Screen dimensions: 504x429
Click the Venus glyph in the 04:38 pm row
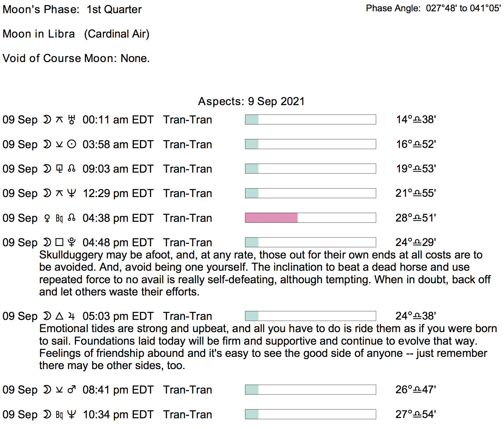[47, 218]
